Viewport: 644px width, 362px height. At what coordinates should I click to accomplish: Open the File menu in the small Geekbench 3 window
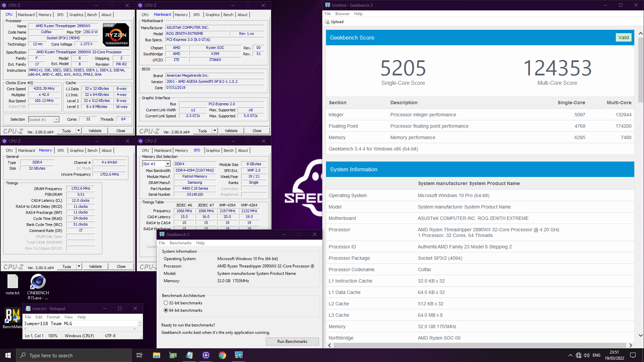tap(162, 243)
